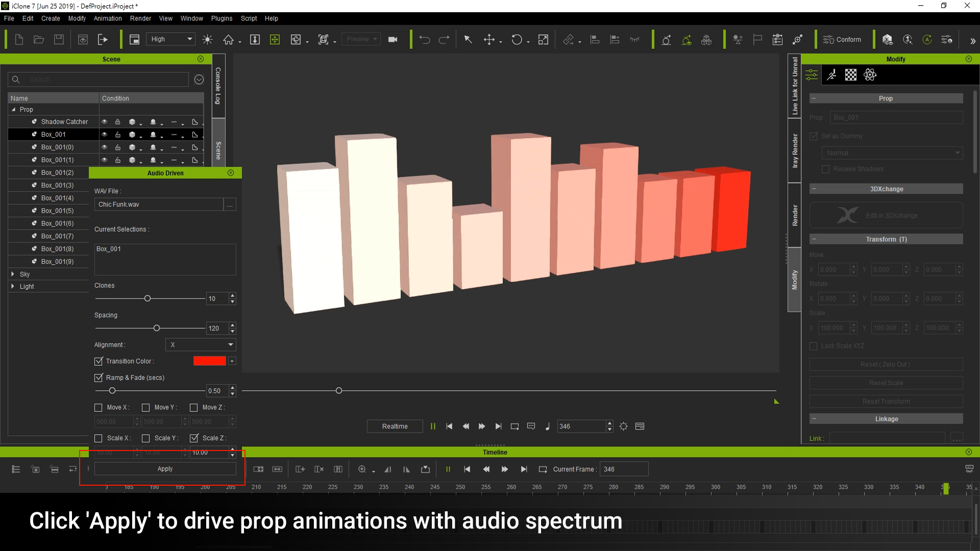Open the Plugins menu
980x551 pixels.
pyautogui.click(x=222, y=18)
